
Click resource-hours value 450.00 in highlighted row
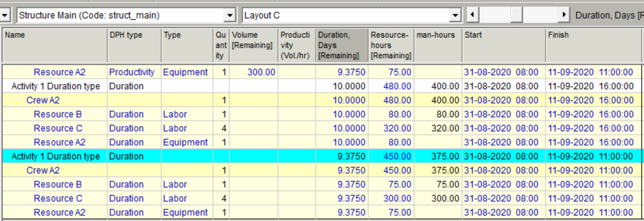click(391, 157)
